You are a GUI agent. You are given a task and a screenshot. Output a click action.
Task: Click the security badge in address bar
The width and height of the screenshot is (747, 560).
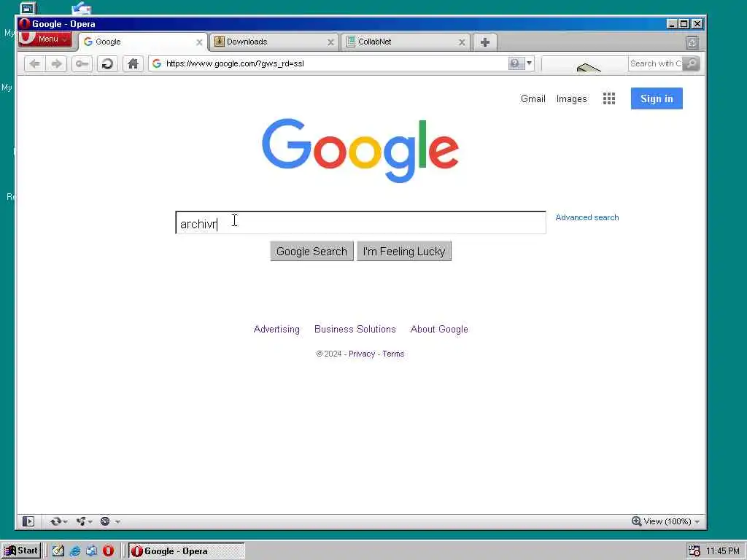(516, 63)
